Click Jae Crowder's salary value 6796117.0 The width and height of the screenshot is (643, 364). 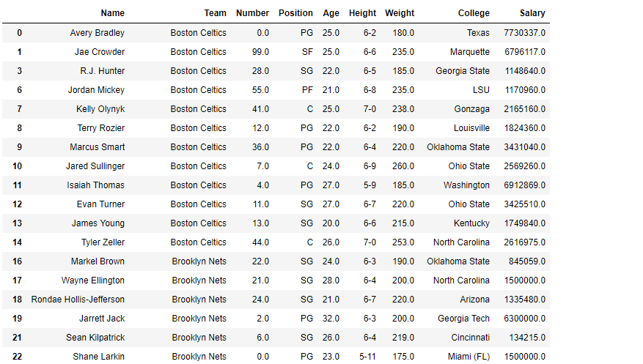pos(524,52)
